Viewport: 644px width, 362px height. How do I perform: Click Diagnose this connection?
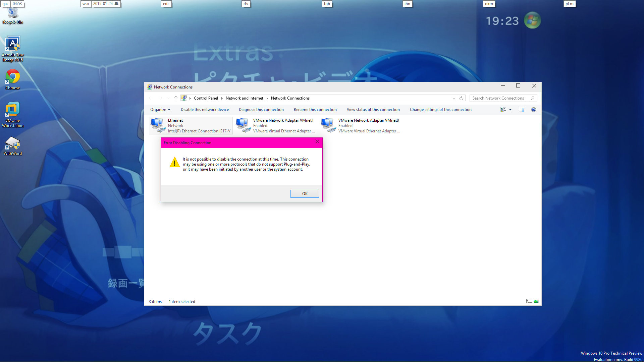pos(261,110)
